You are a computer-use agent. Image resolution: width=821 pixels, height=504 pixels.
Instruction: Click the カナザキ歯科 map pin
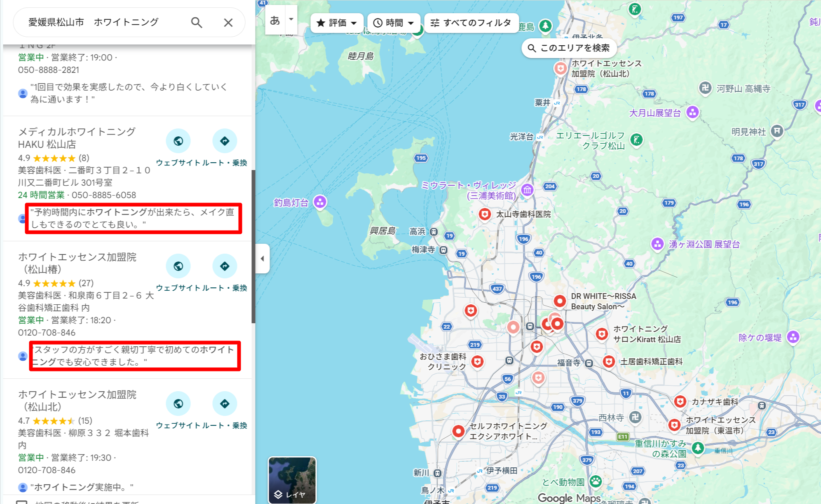pos(680,401)
